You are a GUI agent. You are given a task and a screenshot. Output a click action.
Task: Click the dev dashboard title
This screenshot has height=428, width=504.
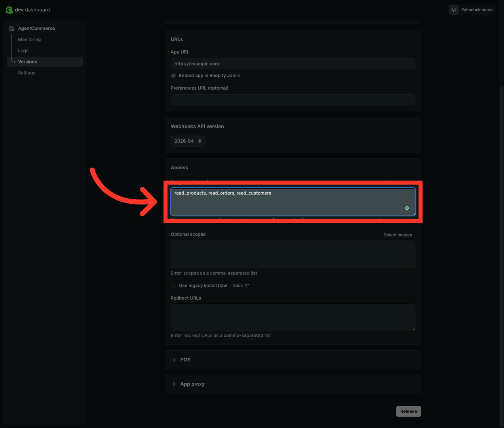pyautogui.click(x=32, y=10)
